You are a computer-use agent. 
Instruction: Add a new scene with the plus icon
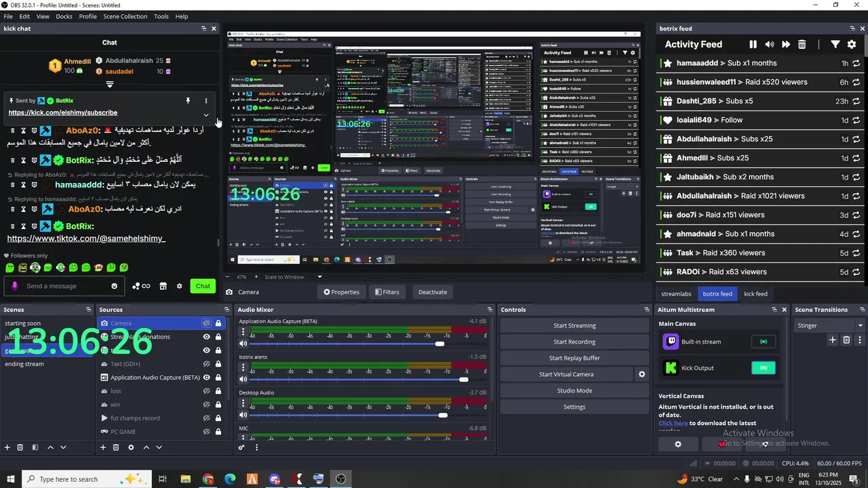pyautogui.click(x=7, y=447)
